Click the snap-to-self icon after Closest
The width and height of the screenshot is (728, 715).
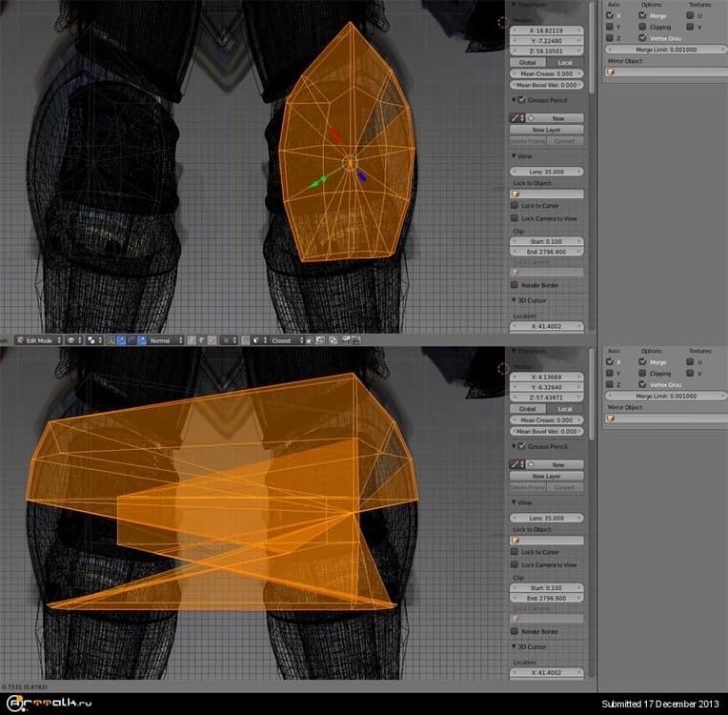click(x=309, y=340)
